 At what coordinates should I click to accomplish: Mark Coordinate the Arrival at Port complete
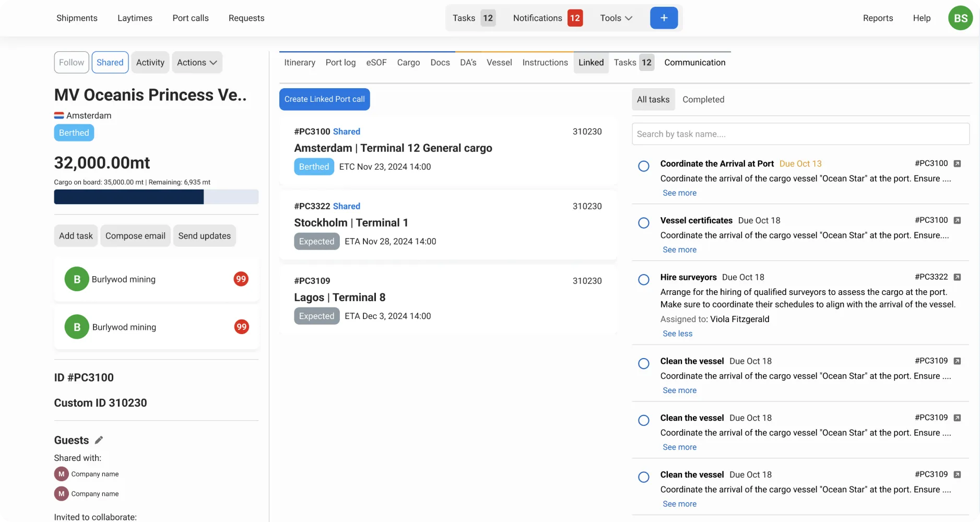[644, 166]
